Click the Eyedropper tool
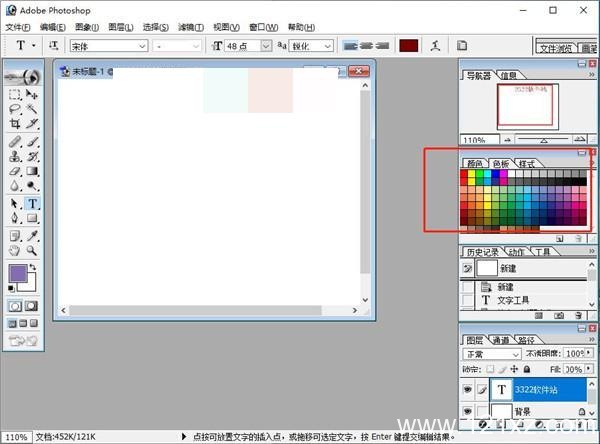The width and height of the screenshot is (600, 444). pyautogui.click(x=32, y=235)
